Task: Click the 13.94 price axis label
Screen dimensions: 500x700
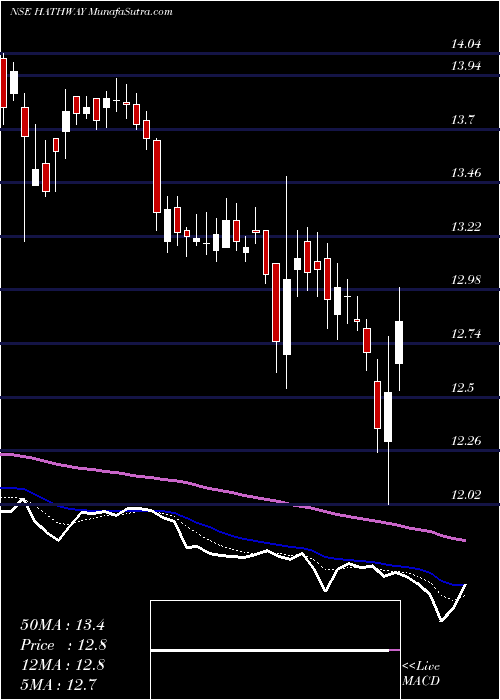Action: pyautogui.click(x=466, y=67)
